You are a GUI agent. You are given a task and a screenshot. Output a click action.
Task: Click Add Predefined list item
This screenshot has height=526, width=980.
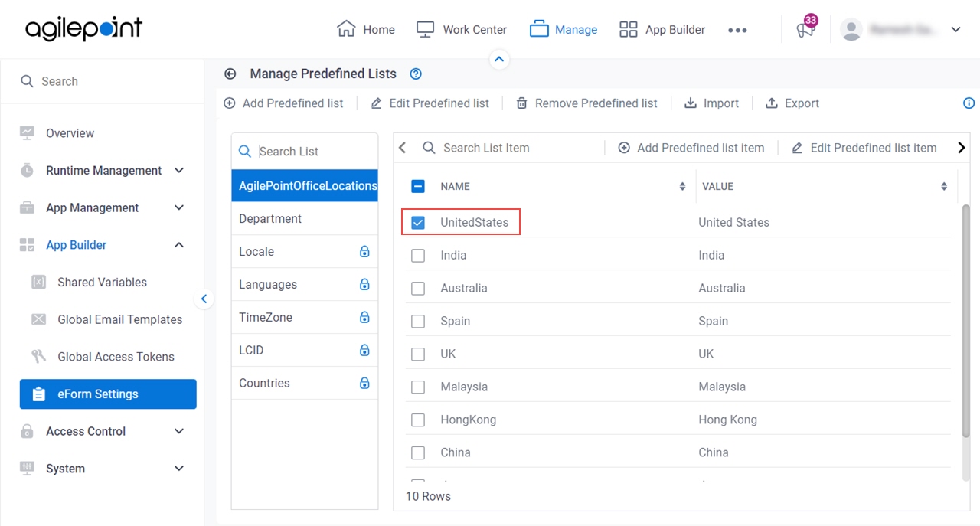coord(691,148)
